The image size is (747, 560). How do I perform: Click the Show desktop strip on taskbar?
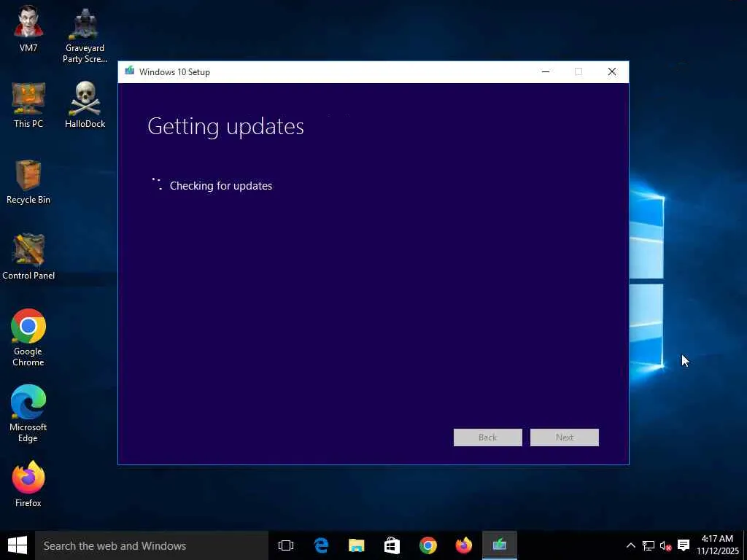pos(745,545)
